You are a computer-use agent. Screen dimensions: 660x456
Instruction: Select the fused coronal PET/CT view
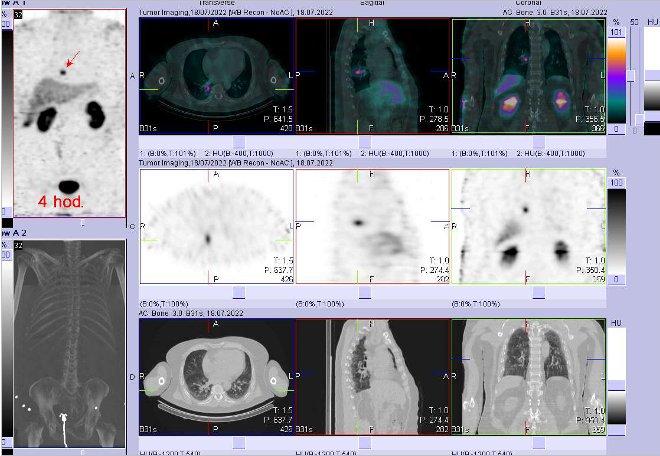pyautogui.click(x=528, y=75)
